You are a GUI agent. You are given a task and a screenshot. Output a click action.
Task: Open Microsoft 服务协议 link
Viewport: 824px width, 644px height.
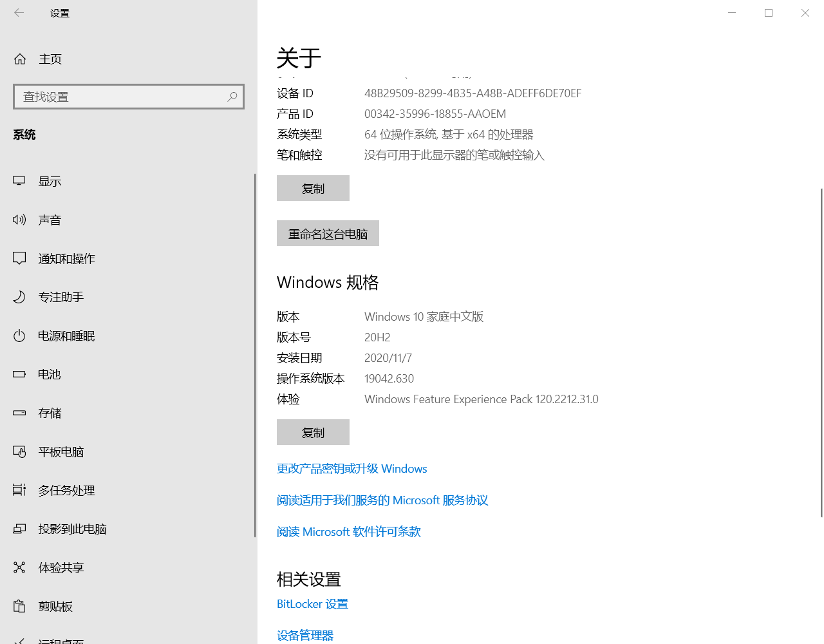pyautogui.click(x=382, y=500)
